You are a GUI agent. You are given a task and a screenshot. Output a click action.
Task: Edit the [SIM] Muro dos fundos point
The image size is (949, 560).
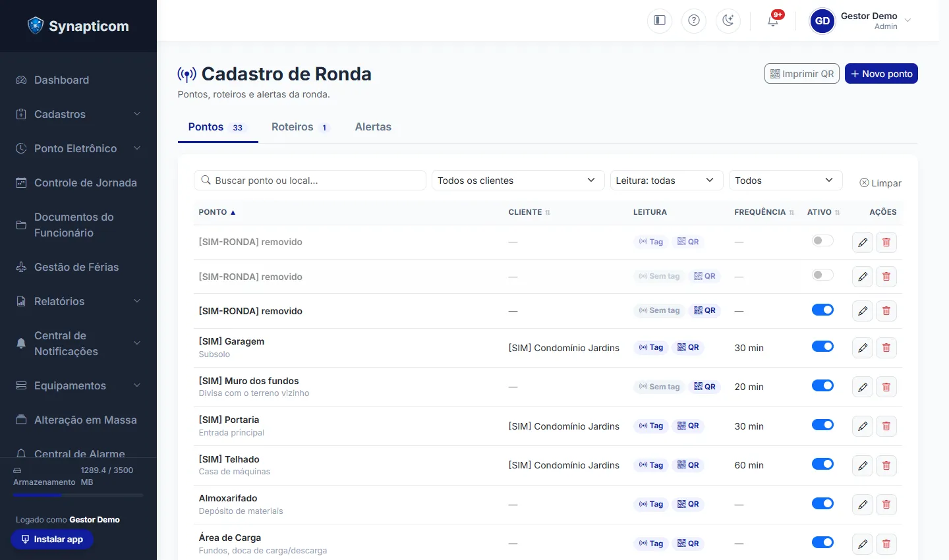863,387
